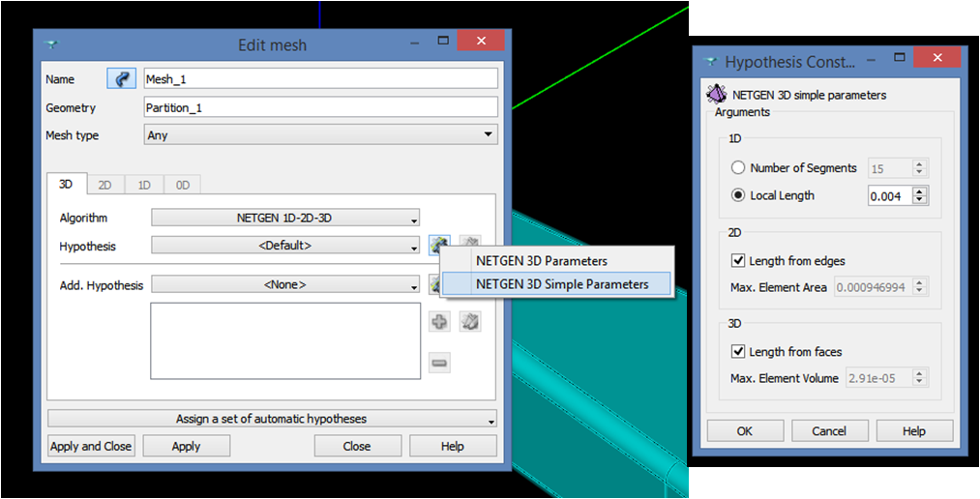Viewport: 980px width, 499px height.
Task: Choose NETGEN 3D Parameters from popup menu
Action: point(557,260)
